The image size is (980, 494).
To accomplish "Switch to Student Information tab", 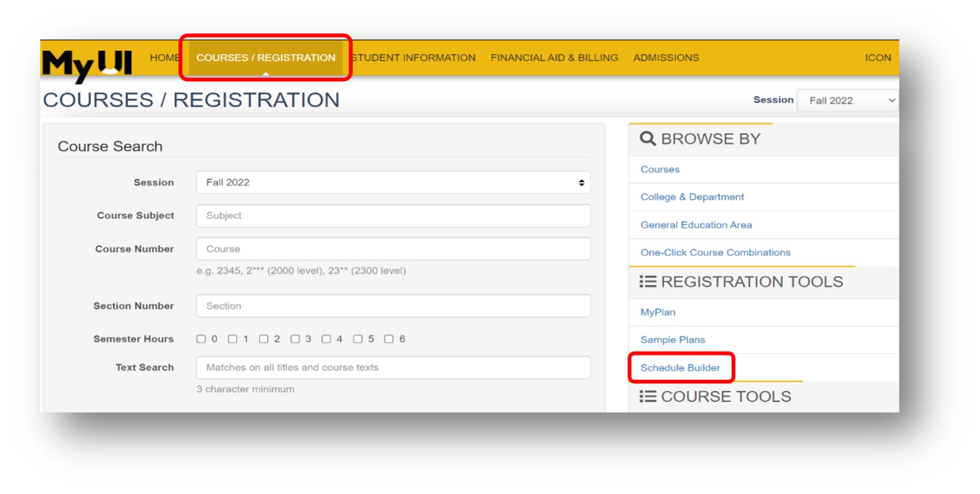I will point(414,58).
